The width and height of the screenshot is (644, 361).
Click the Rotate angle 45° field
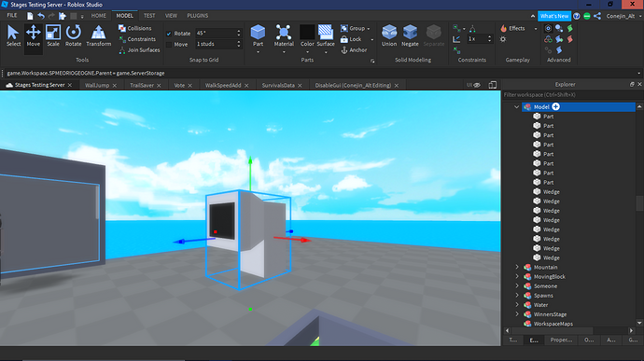tap(218, 34)
